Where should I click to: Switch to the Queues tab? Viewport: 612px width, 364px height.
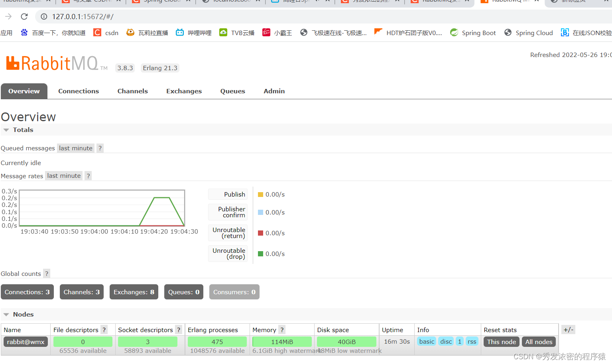point(233,91)
